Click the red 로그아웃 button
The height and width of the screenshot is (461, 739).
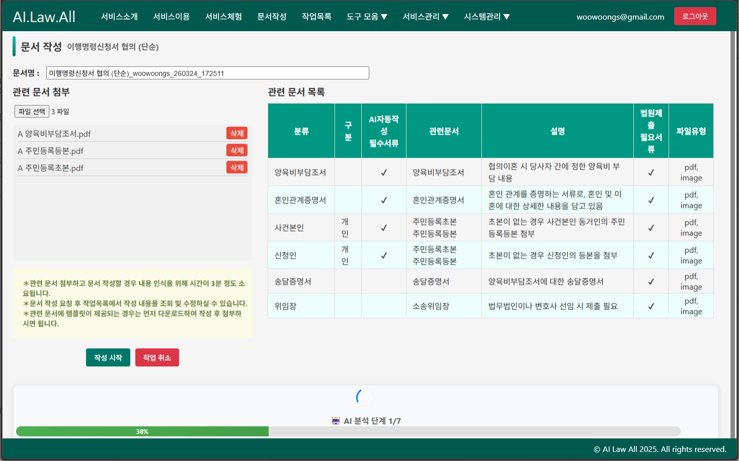[695, 16]
